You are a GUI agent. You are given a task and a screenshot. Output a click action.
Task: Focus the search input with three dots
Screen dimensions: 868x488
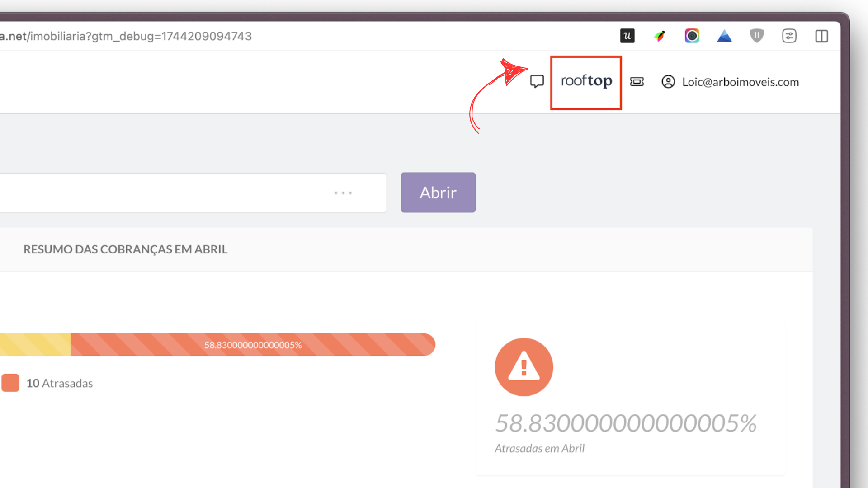point(193,193)
